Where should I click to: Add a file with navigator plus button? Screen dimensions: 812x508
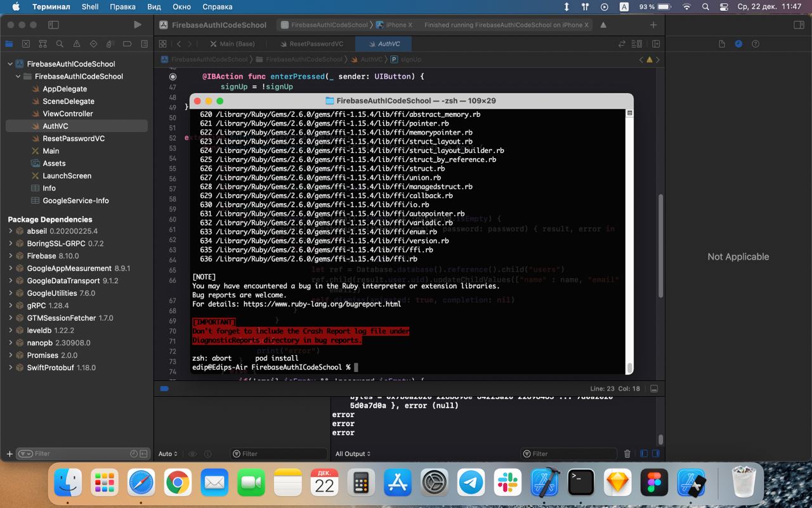9,454
